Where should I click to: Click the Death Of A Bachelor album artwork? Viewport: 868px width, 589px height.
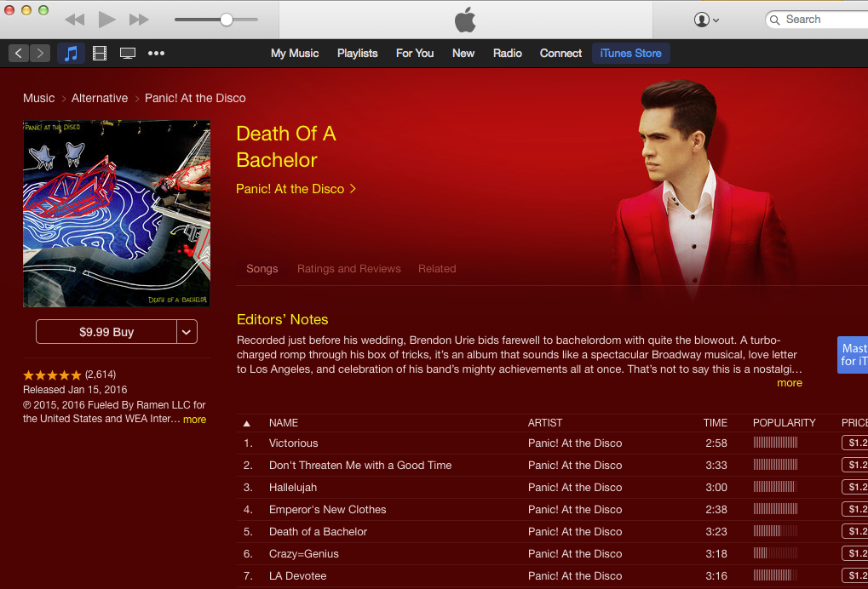pos(116,214)
